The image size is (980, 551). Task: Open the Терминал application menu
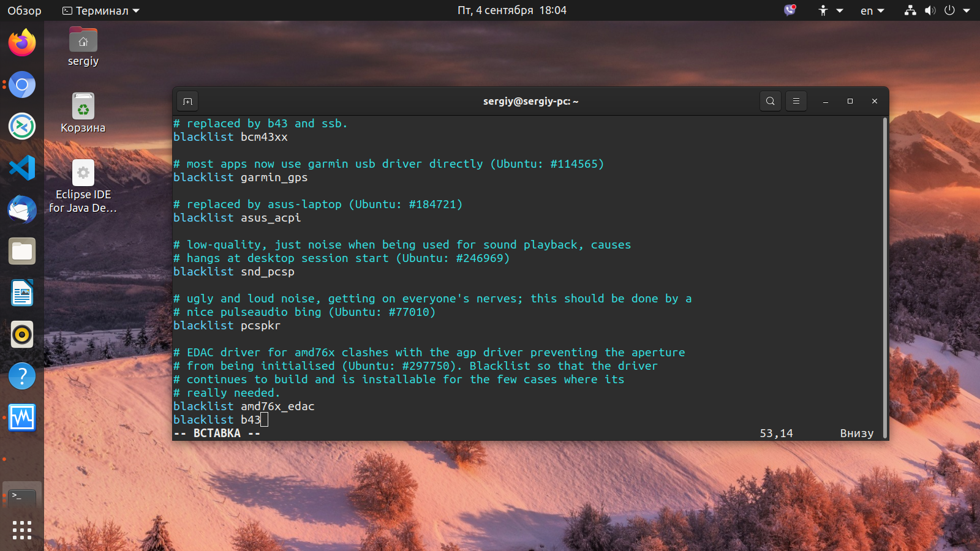[101, 10]
